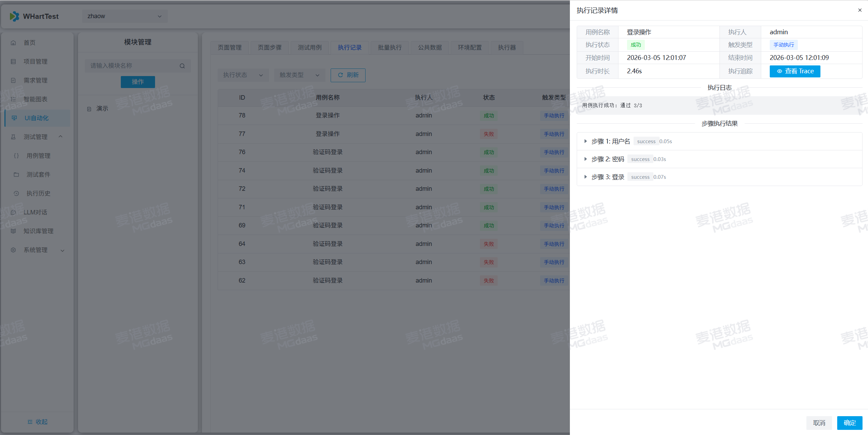Click the 查看 Trace button

click(795, 71)
